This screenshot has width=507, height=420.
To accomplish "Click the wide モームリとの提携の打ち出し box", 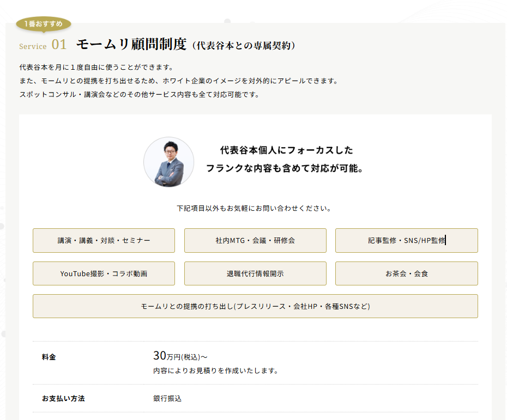I will click(255, 306).
